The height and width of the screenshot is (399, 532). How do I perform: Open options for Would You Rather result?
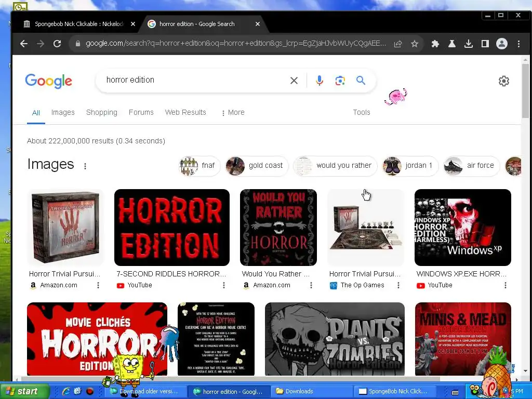[x=311, y=285]
